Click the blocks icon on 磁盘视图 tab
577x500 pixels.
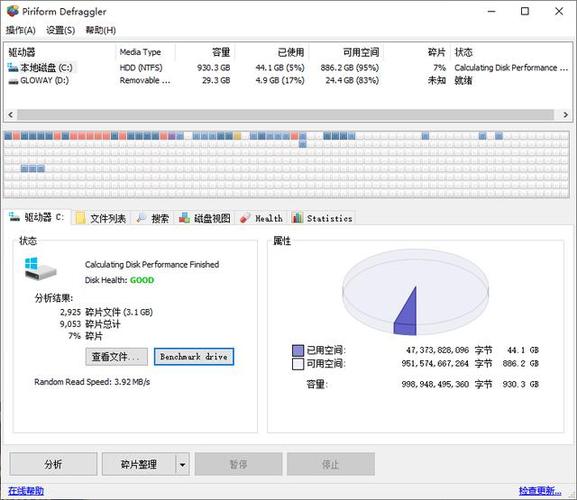(x=184, y=218)
